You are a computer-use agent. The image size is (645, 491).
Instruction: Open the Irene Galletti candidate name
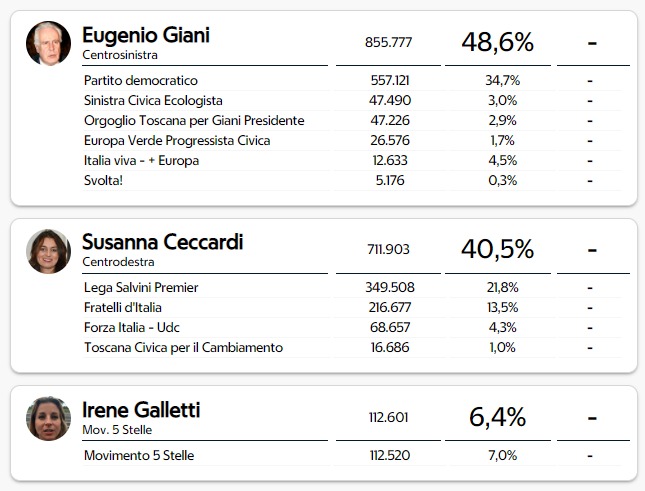[141, 410]
